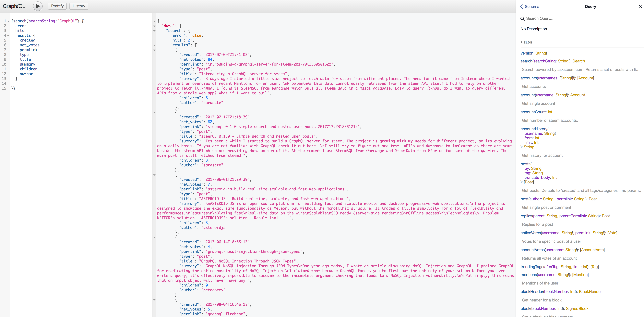
Task: Open the Search return type link
Action: coord(578,61)
